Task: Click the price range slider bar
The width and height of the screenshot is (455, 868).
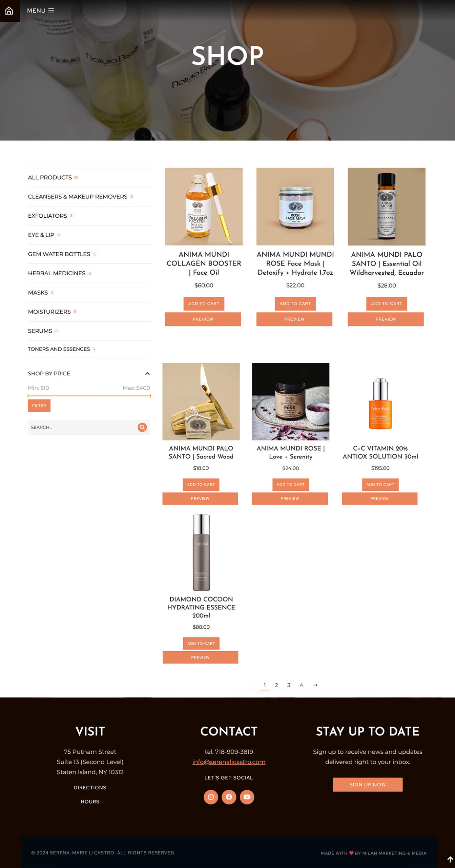Action: 89,396
